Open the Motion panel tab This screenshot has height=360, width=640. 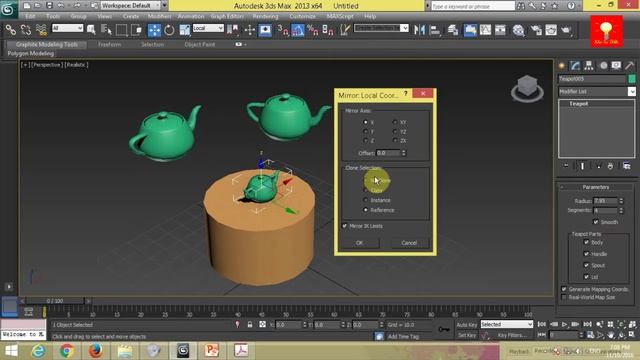click(603, 65)
